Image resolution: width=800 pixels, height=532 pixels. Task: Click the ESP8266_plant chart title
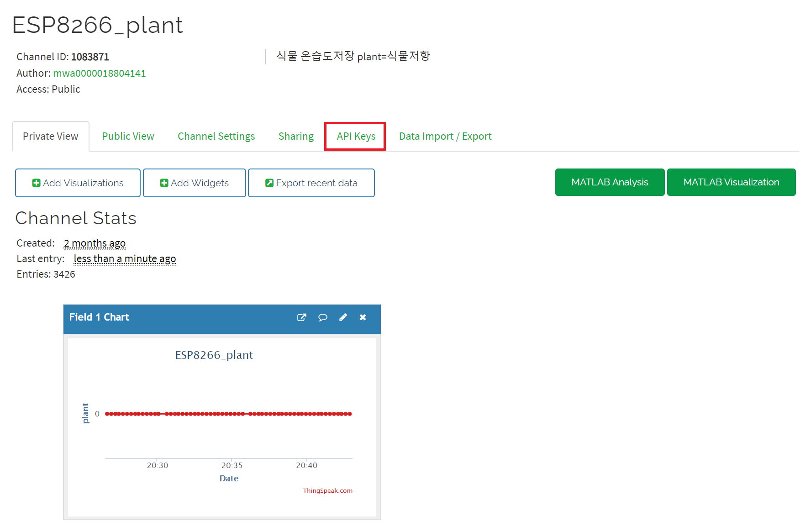pos(214,355)
